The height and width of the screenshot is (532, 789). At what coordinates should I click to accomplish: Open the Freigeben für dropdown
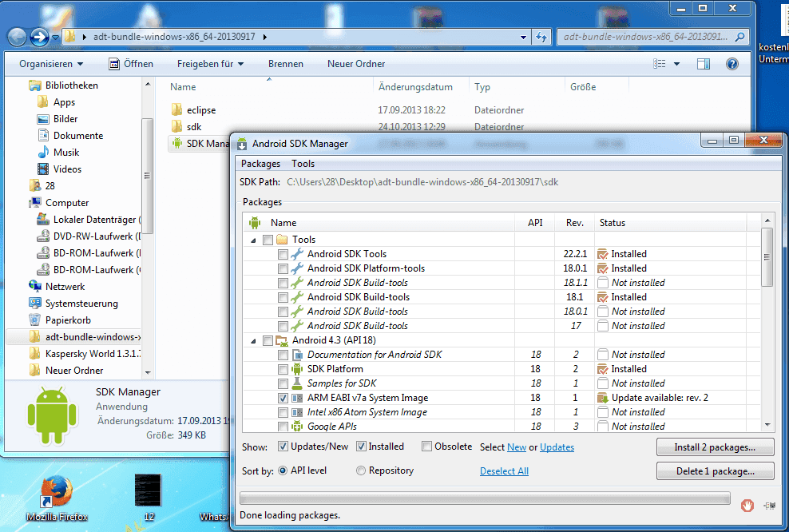click(210, 64)
